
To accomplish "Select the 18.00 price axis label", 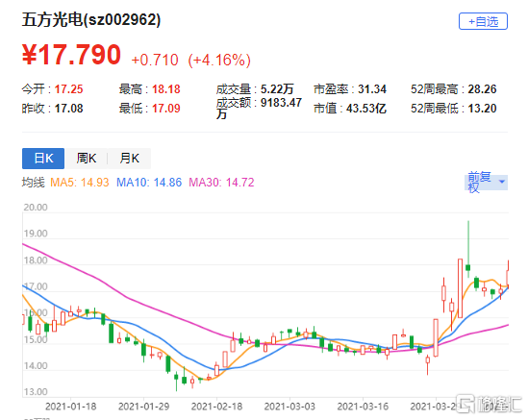I will [x=36, y=260].
